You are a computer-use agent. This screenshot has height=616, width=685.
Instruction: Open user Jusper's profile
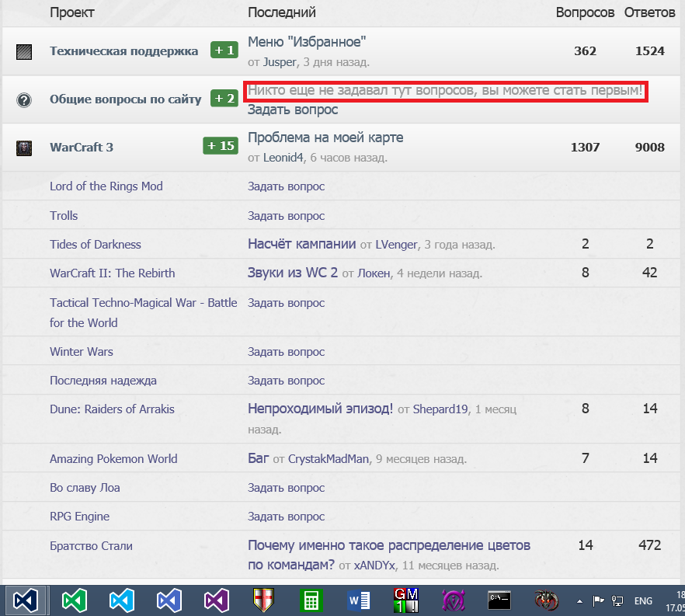(280, 62)
